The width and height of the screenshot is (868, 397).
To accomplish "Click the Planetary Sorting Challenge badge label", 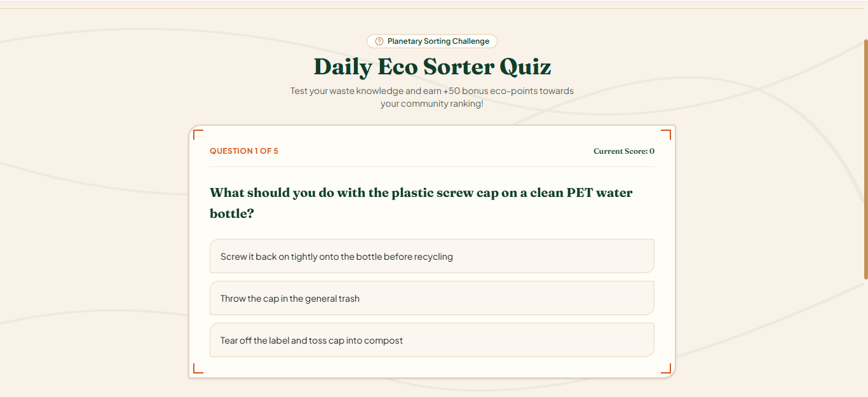I will tap(438, 41).
